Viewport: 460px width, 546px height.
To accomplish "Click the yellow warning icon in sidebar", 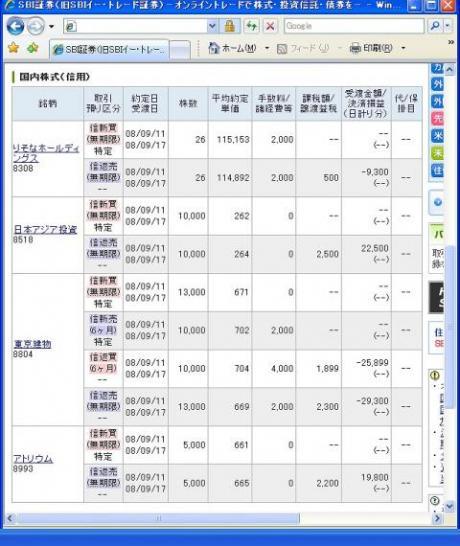I will (435, 375).
